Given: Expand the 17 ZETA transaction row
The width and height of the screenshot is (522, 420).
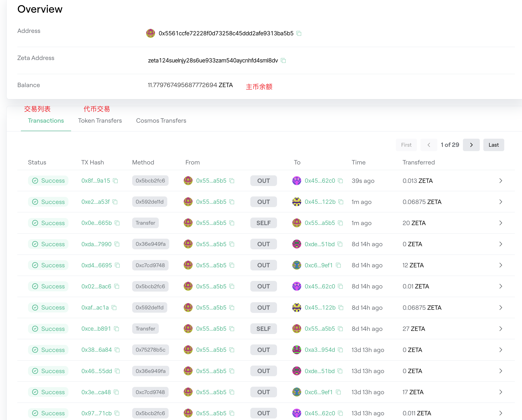Looking at the screenshot, I should 501,392.
